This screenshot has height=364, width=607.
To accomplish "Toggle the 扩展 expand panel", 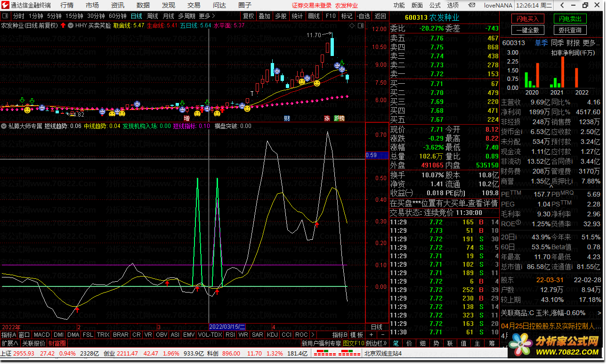I will click(9, 343).
